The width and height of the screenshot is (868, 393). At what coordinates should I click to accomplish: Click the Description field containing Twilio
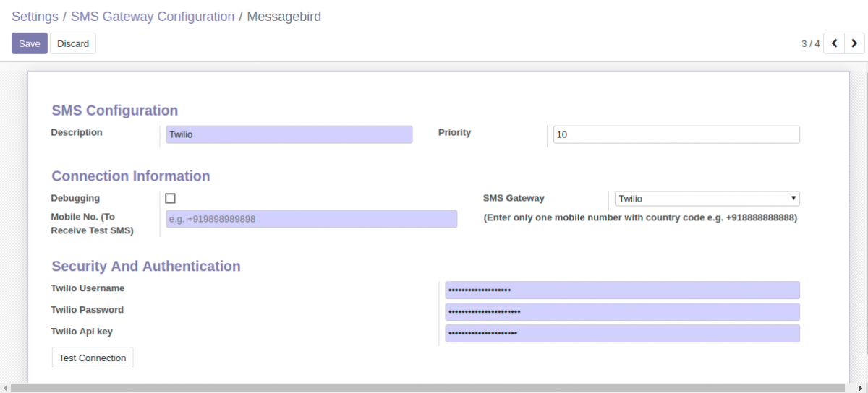pos(289,134)
